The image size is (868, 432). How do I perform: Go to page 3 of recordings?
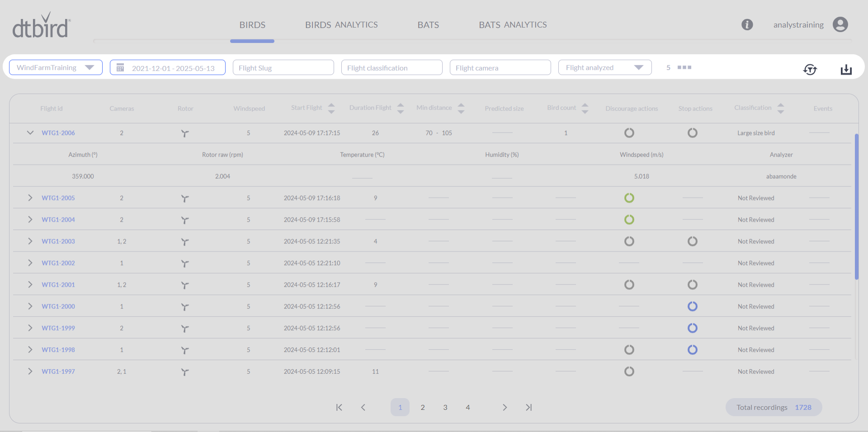click(445, 408)
